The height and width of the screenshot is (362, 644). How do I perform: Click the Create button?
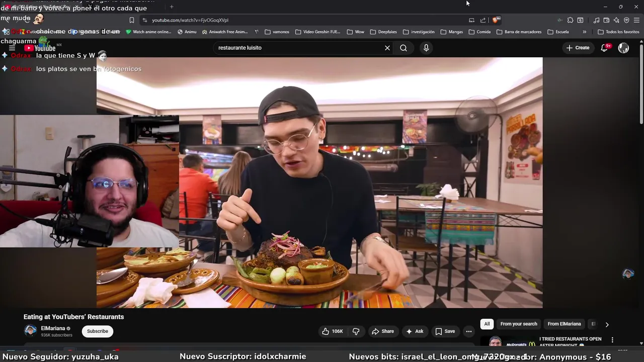tap(578, 48)
